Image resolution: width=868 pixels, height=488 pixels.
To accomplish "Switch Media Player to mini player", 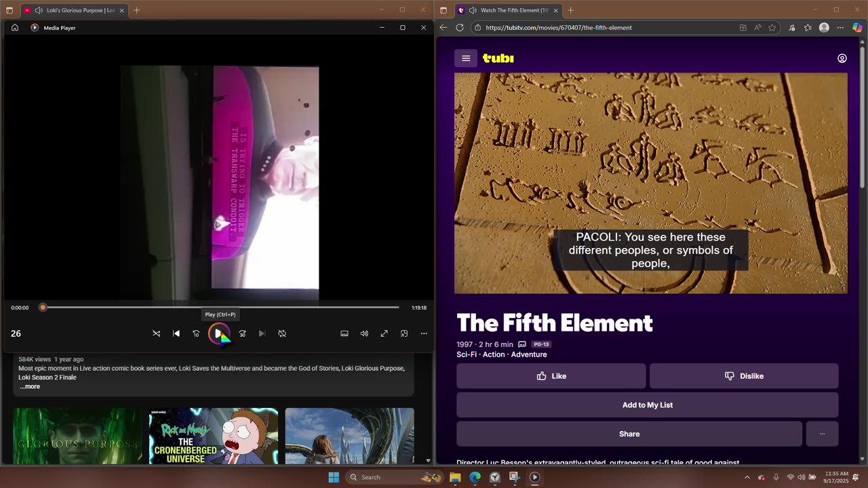I will (404, 333).
